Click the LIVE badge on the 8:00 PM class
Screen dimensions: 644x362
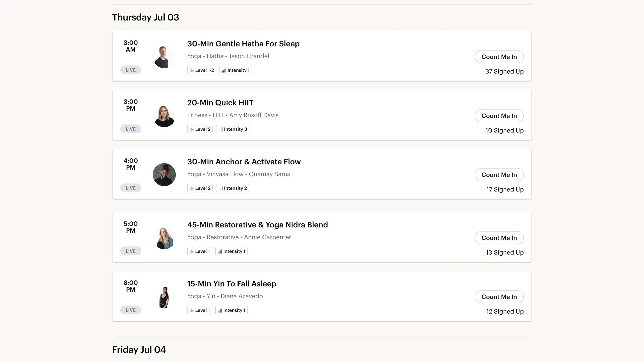coord(131,310)
